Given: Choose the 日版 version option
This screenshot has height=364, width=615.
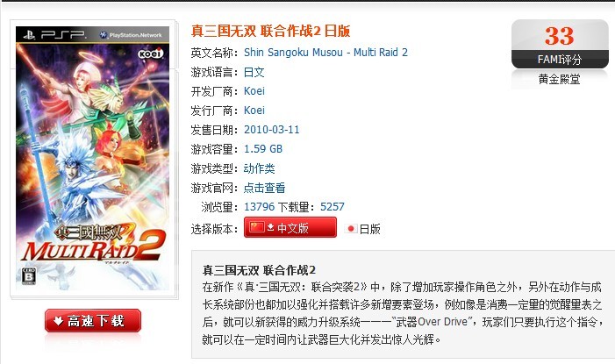Looking at the screenshot, I should coord(363,229).
